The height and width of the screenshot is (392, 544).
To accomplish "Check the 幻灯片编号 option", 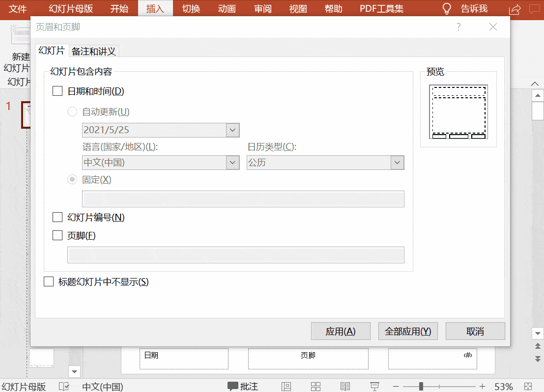I will [x=57, y=217].
